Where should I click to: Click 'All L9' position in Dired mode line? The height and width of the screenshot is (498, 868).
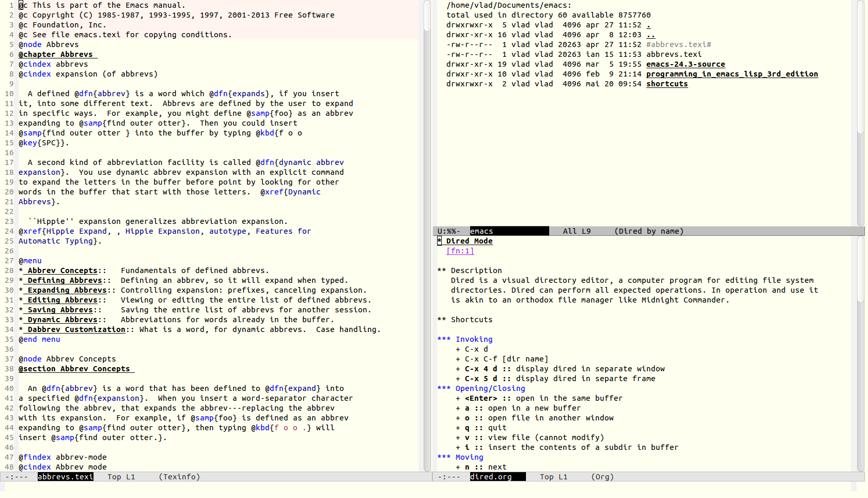click(x=577, y=231)
